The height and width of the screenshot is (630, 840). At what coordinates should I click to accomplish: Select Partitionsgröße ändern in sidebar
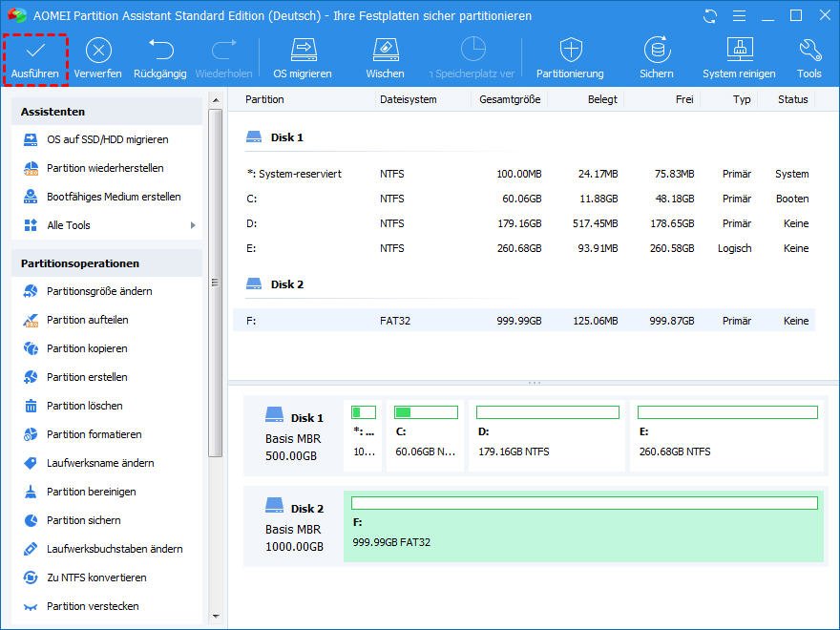(x=99, y=291)
